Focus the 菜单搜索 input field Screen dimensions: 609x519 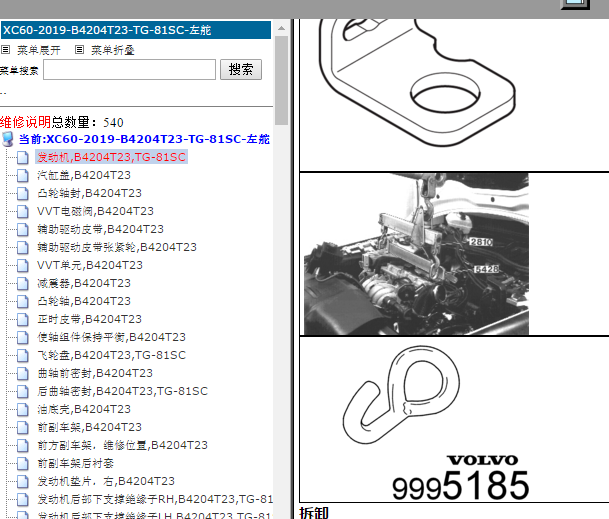[129, 70]
